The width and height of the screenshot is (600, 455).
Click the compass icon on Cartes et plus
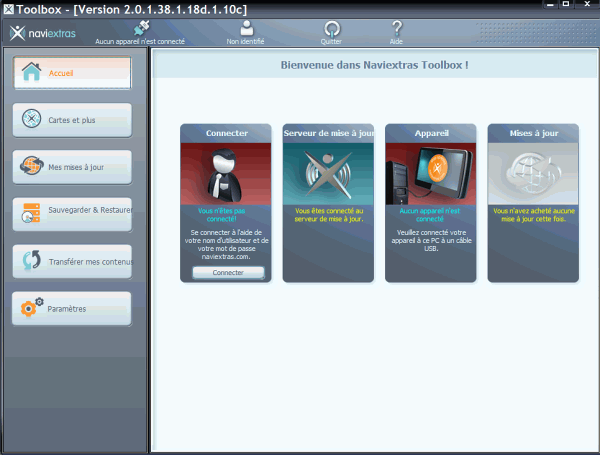point(32,120)
